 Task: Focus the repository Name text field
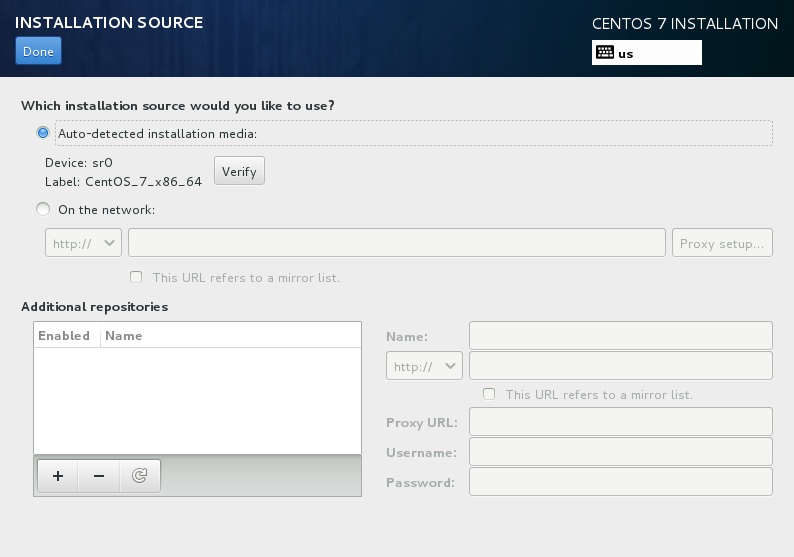(x=620, y=336)
